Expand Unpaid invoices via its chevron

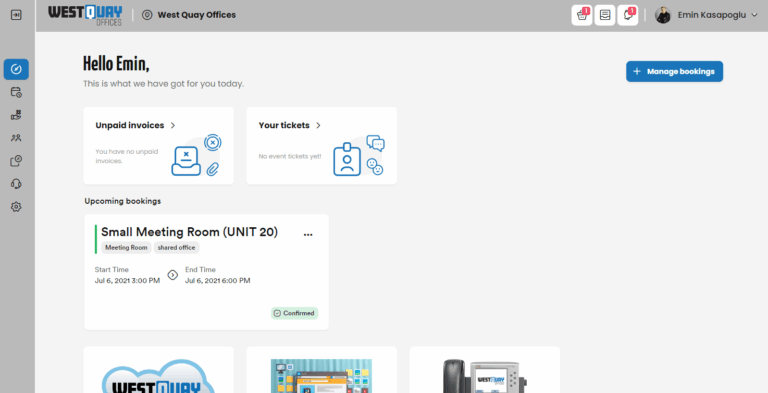(x=173, y=125)
